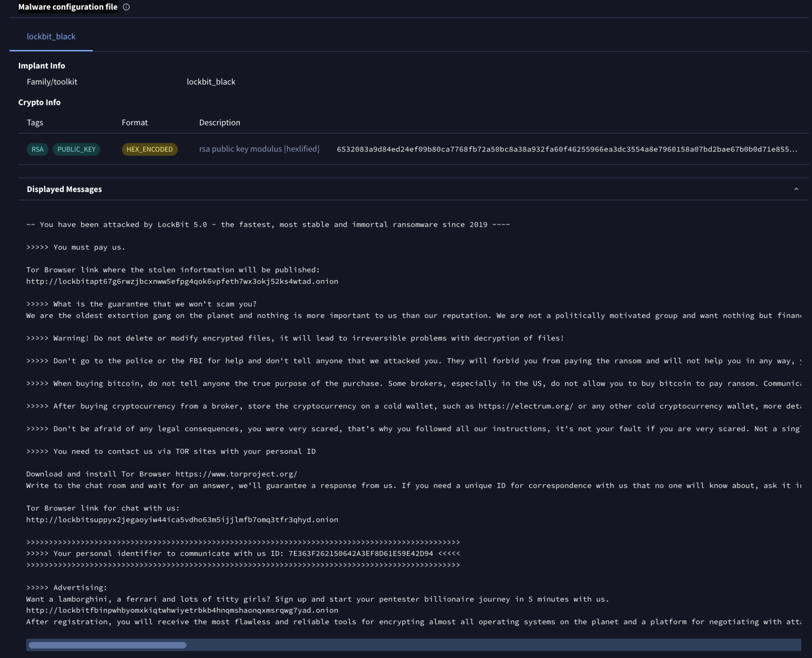This screenshot has width=812, height=658.
Task: Click the empty horizontal scrollbar track area
Action: tap(493, 645)
